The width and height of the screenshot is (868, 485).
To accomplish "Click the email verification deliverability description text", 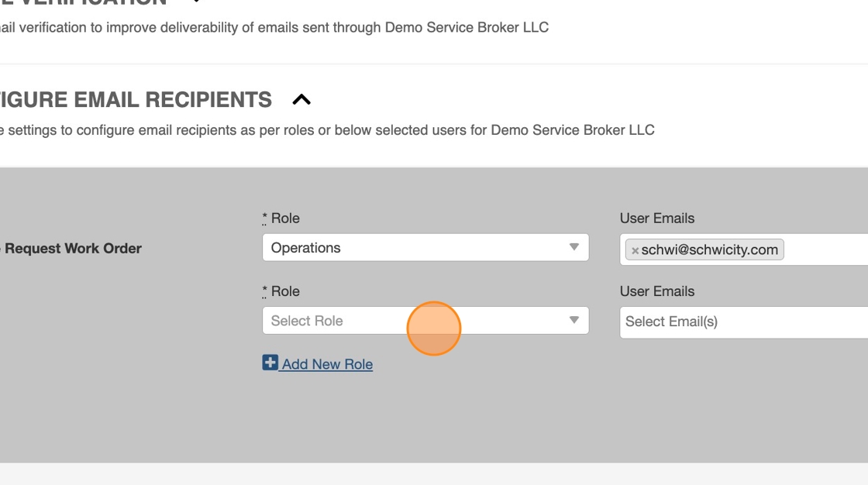I will [x=271, y=27].
